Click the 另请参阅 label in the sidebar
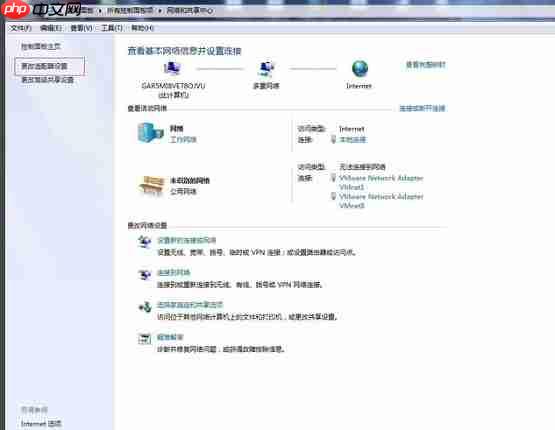 point(34,409)
